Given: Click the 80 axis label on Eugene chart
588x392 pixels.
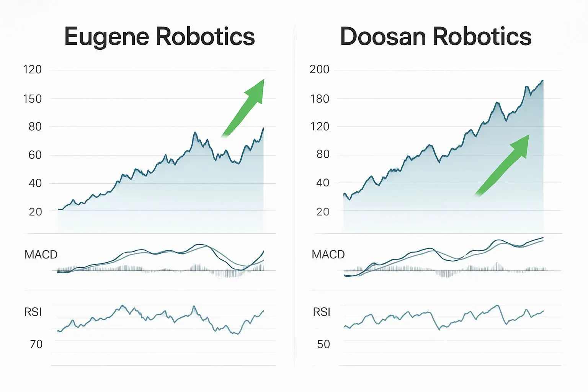Looking at the screenshot, I should (35, 127).
